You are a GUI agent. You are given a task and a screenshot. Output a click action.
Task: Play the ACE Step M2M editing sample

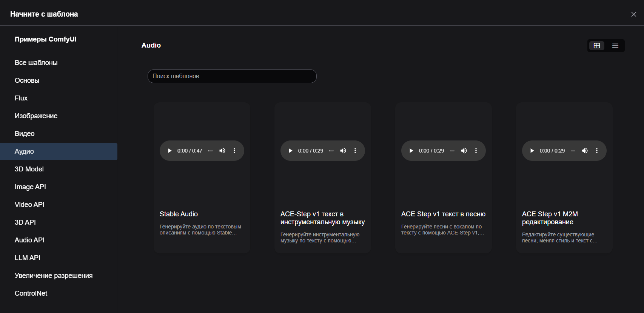(532, 151)
